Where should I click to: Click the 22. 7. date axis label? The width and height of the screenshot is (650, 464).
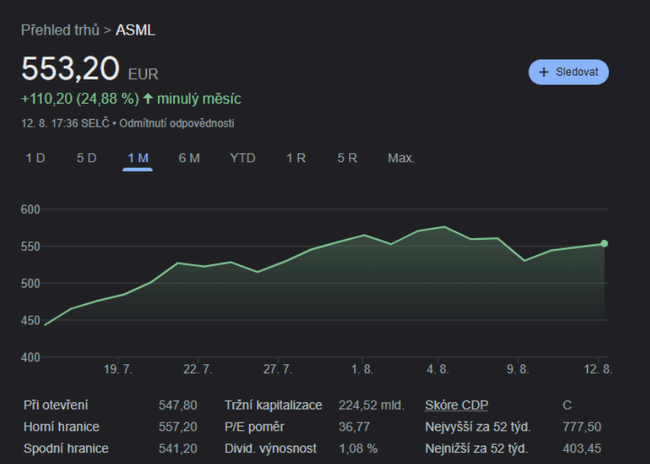pyautogui.click(x=198, y=369)
